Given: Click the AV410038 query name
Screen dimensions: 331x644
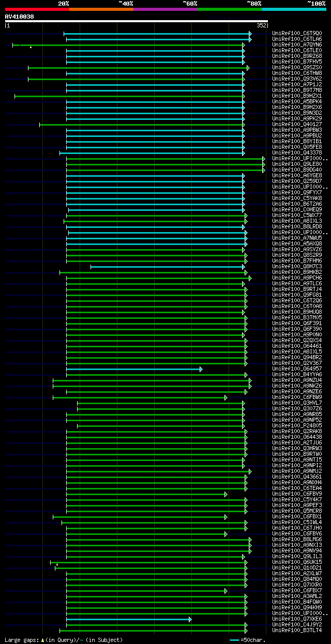Looking at the screenshot, I should click(20, 17).
